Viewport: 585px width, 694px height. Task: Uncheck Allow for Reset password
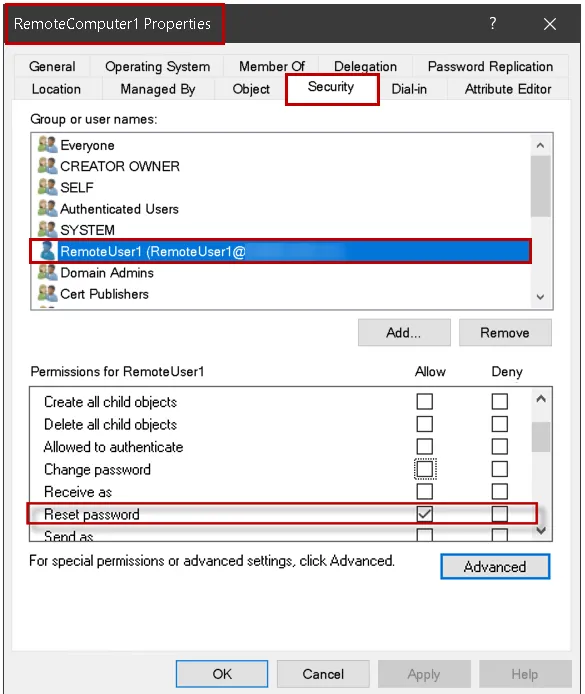tap(425, 514)
